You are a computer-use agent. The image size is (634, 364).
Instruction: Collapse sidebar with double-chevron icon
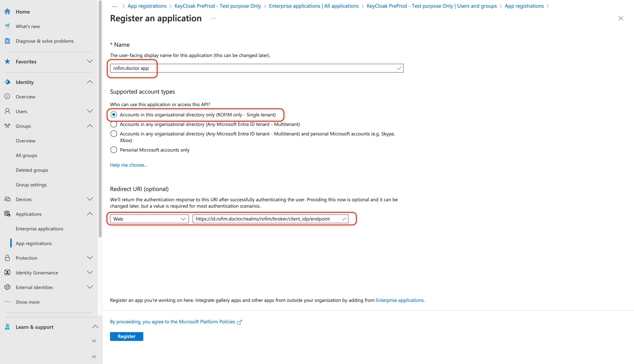tap(94, 341)
